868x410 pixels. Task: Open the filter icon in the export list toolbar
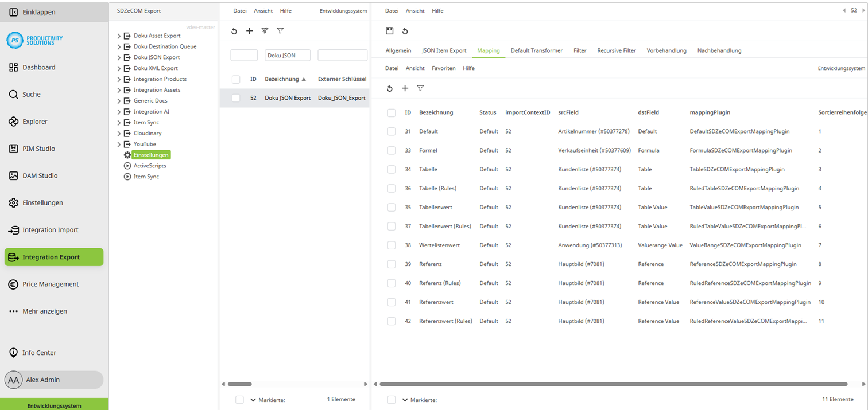[x=280, y=31]
